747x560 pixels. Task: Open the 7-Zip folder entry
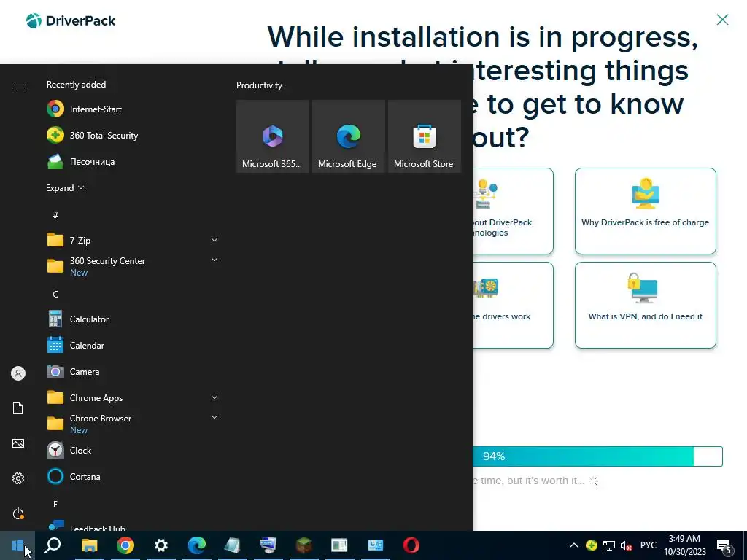click(x=132, y=240)
